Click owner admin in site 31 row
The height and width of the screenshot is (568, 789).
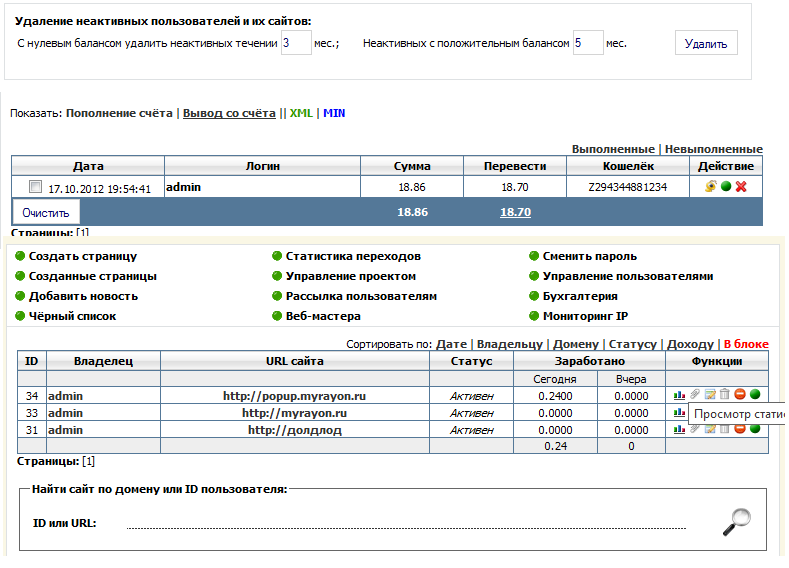click(65, 430)
